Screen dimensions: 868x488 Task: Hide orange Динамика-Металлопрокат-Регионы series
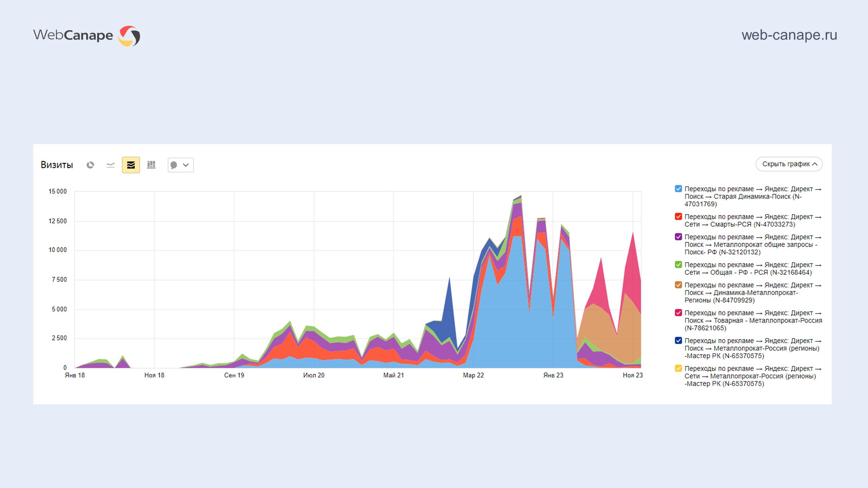[678, 285]
